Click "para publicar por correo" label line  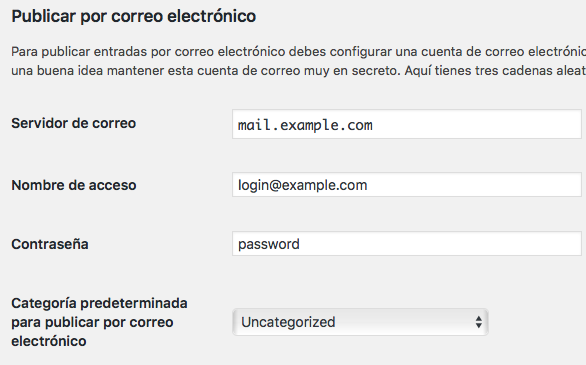click(92, 322)
